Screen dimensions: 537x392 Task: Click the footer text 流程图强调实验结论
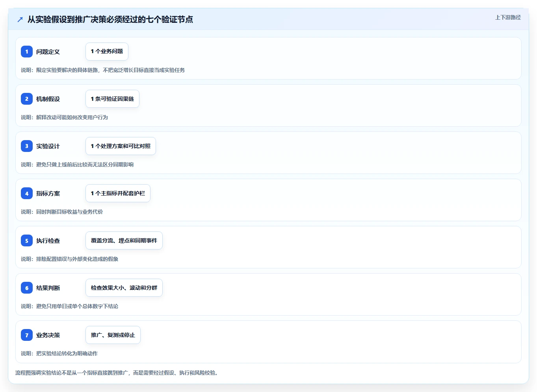click(x=117, y=373)
